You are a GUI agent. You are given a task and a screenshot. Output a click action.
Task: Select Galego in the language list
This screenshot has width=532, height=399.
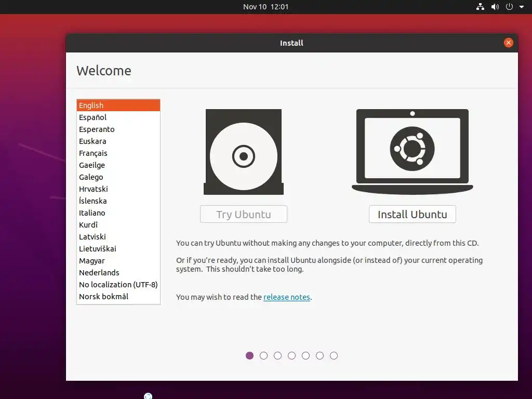[x=118, y=177]
